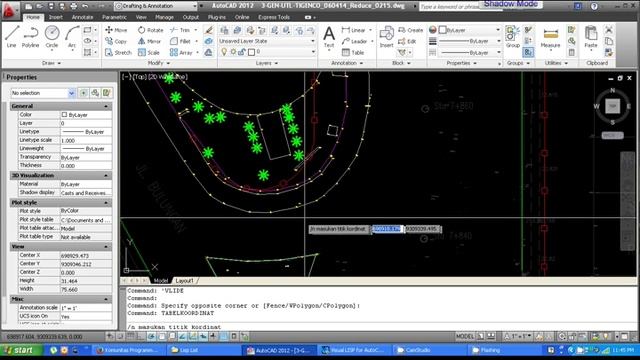
Task: Click the Scale tool
Action: [149, 53]
